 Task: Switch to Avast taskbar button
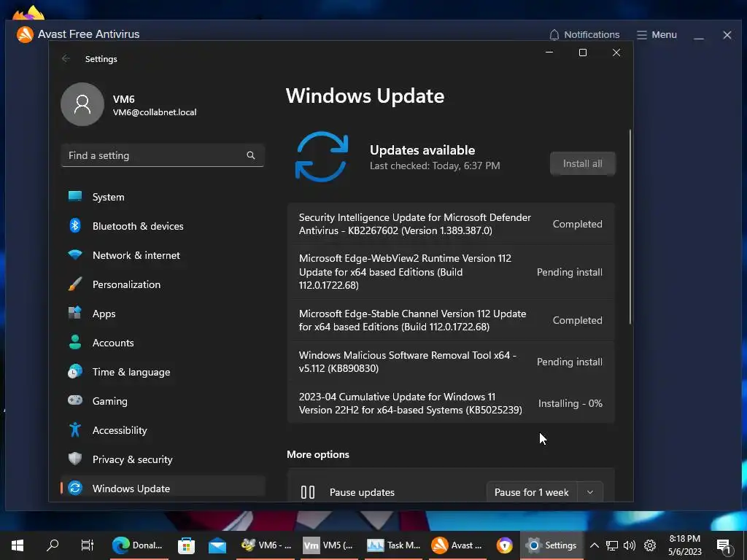click(457, 545)
